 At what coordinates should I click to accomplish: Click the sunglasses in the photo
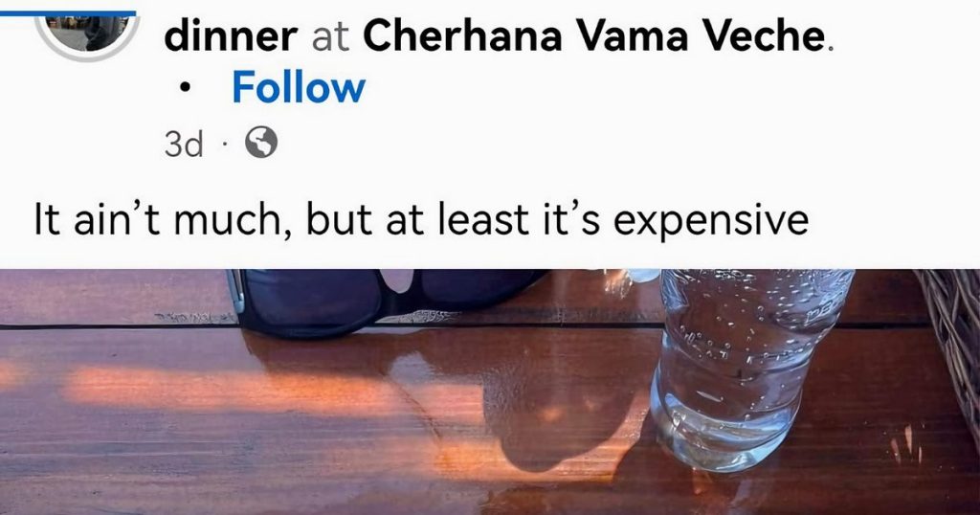pos(383,297)
